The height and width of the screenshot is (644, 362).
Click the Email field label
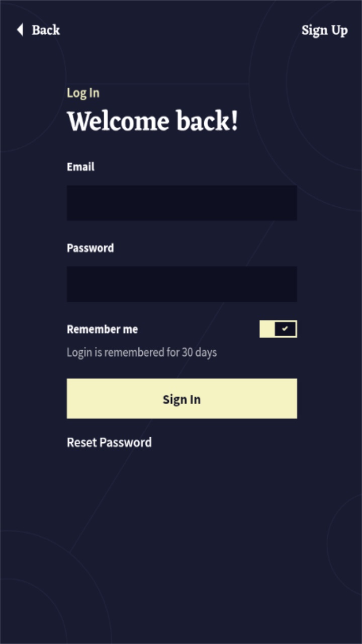click(x=80, y=167)
